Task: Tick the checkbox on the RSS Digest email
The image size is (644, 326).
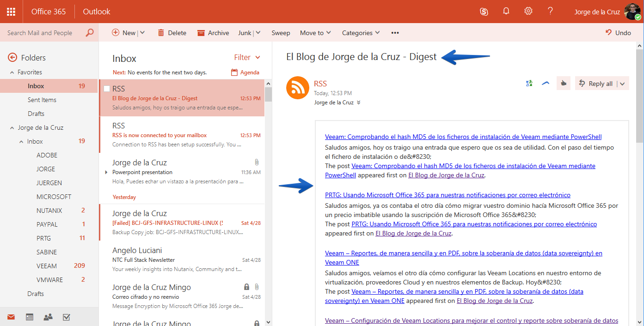Action: coord(107,89)
